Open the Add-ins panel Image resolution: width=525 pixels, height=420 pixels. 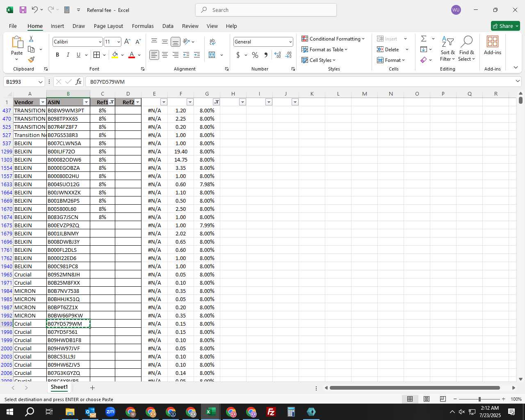click(493, 46)
